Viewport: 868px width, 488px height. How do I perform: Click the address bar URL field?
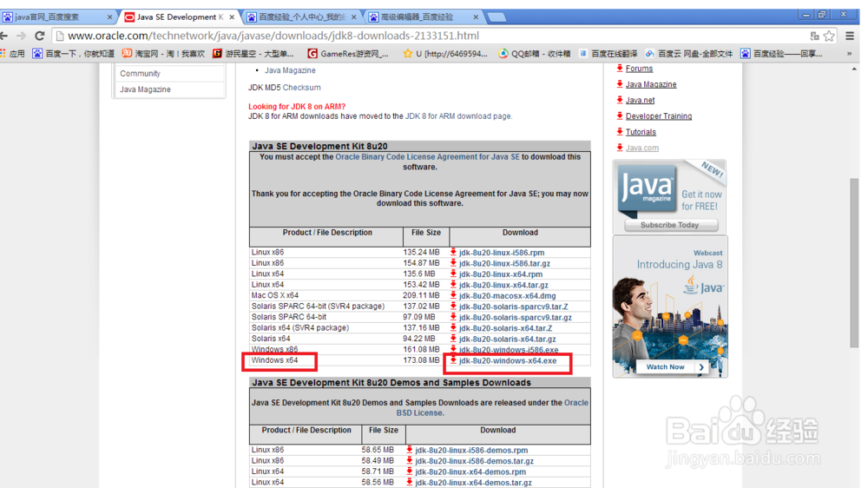coord(431,36)
